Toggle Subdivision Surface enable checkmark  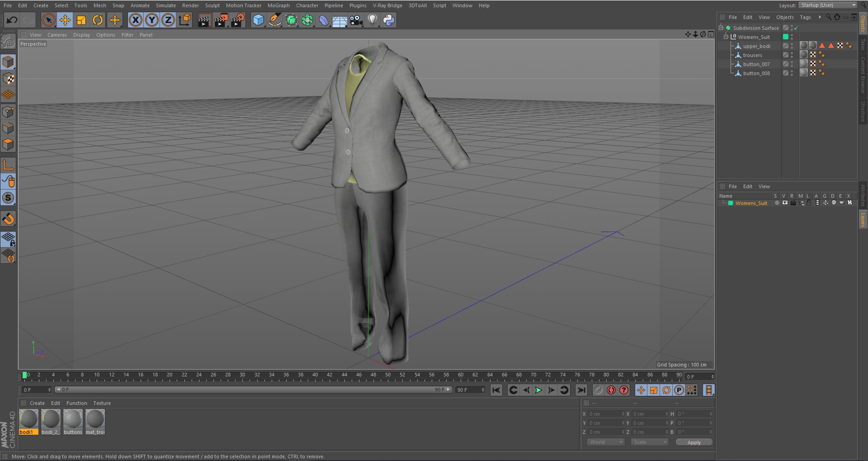(796, 28)
